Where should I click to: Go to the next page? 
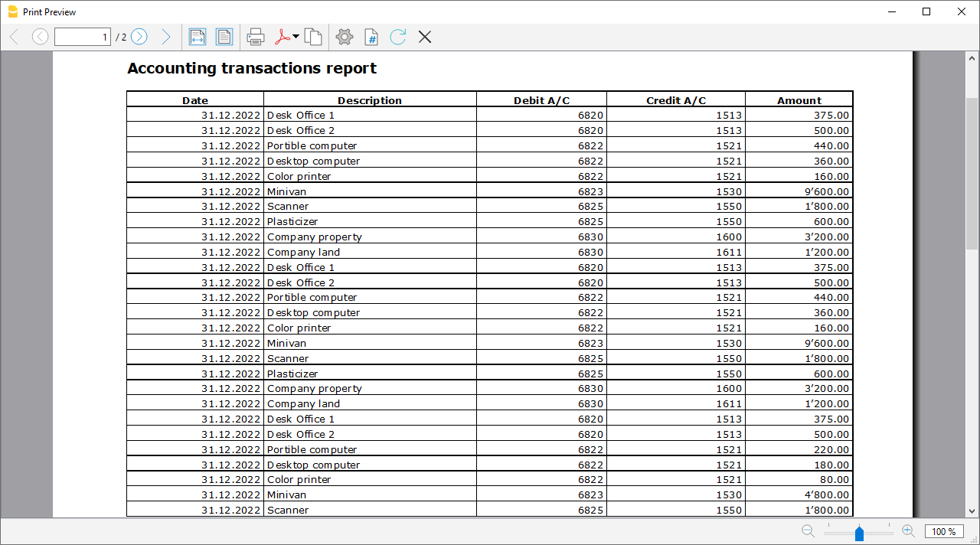[x=139, y=37]
